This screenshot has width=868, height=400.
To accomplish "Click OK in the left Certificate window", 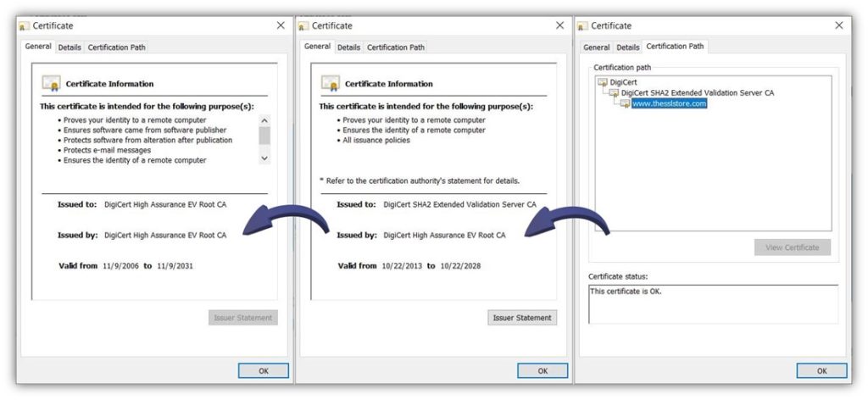I will (x=264, y=370).
